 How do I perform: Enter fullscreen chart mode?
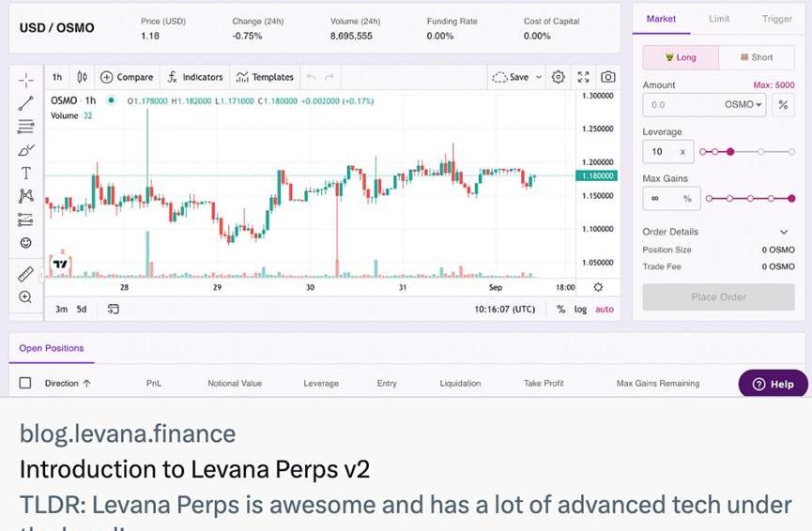[x=583, y=77]
